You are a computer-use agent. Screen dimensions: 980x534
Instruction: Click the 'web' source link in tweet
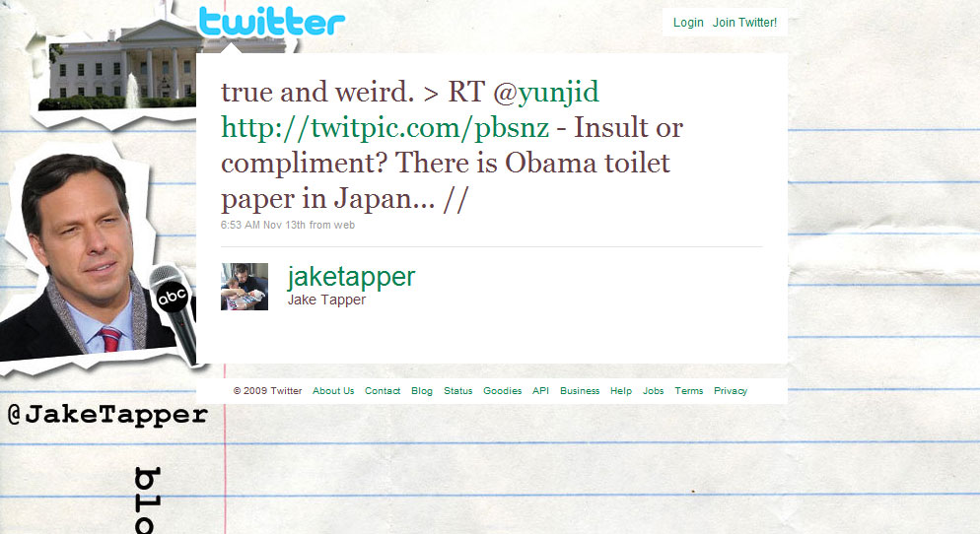pos(344,225)
